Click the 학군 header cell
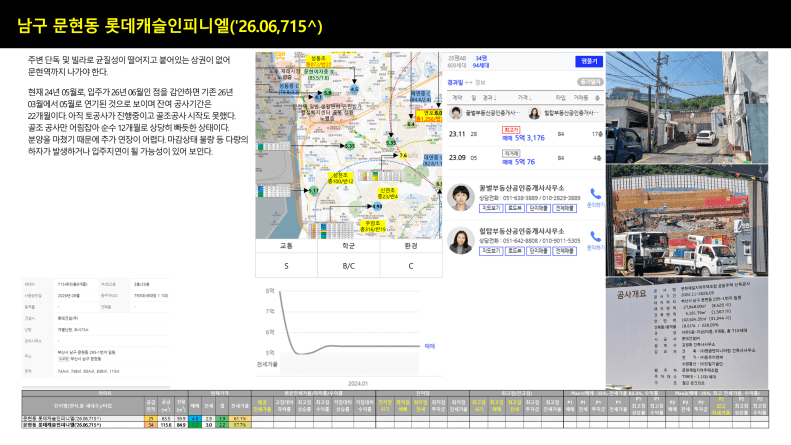Viewport: 791px width, 445px height. 349,246
